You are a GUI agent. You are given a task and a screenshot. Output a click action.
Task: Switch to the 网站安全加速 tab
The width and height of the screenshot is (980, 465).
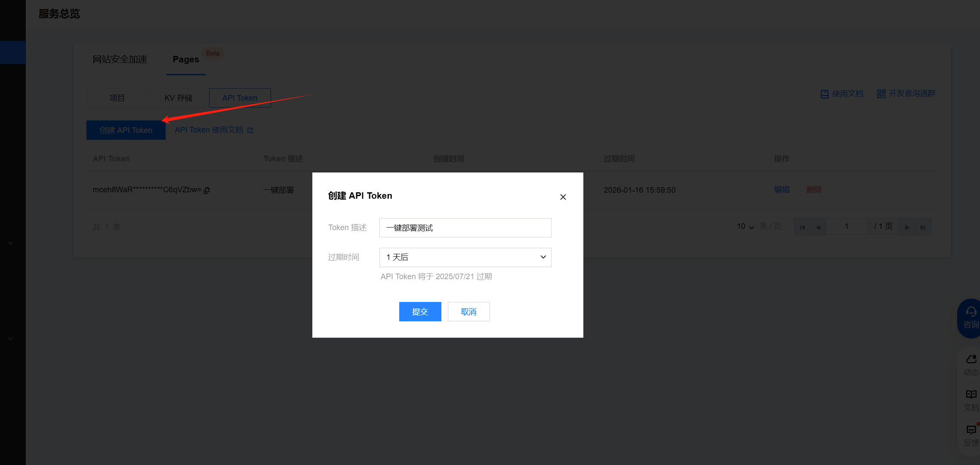point(120,59)
